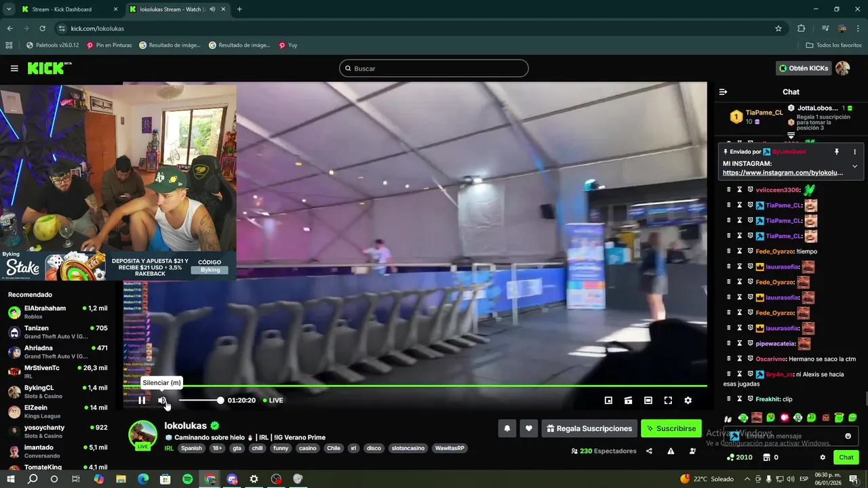Timeout Fede_Oyarzo on the !tiempo message
The image size is (868, 488).
[740, 251]
